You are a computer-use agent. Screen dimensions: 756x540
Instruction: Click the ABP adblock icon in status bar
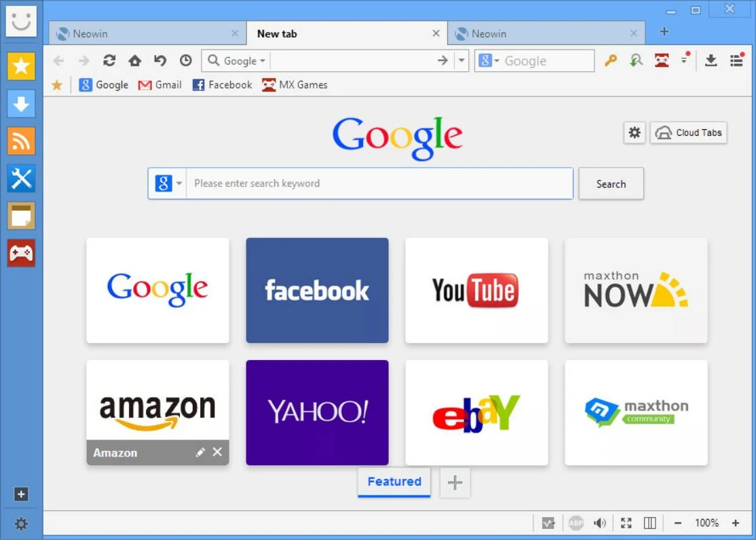(575, 523)
